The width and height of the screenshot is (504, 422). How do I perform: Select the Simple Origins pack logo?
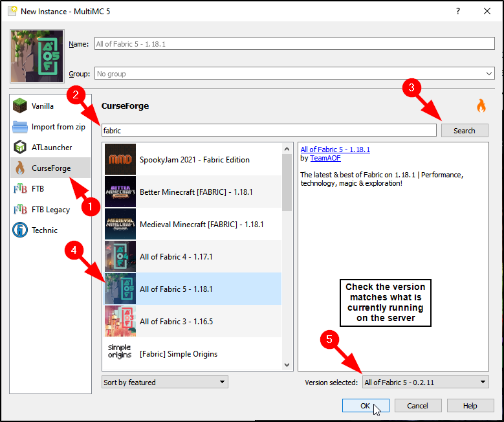coord(120,351)
